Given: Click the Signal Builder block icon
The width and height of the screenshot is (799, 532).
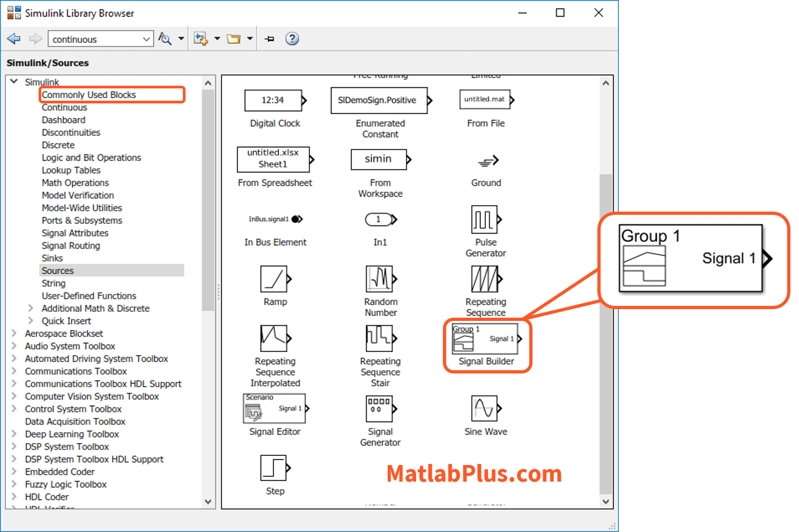Looking at the screenshot, I should pos(485,339).
